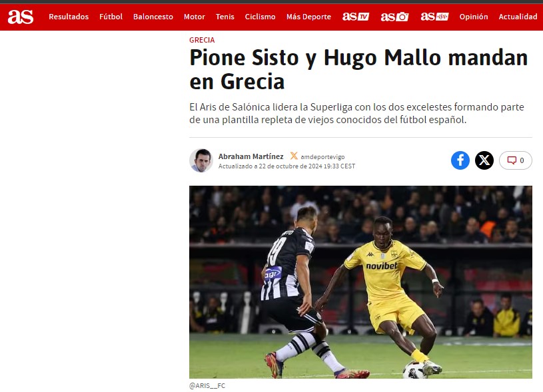Click the X icon beside amdeportevigo
Screen dimensions: 543x392
[x=294, y=156]
